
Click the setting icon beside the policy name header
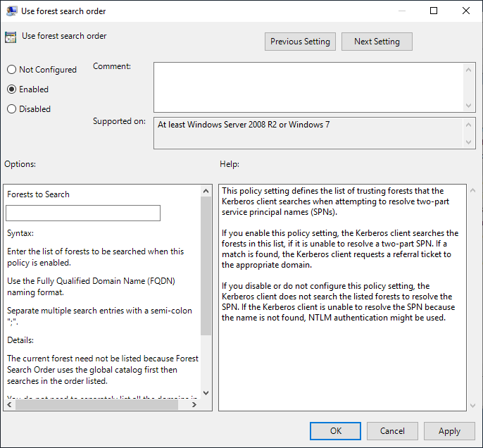click(x=11, y=38)
